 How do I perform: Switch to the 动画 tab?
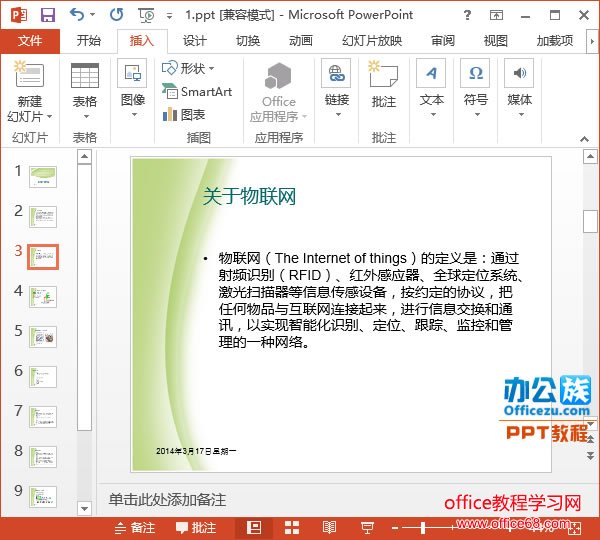click(301, 41)
